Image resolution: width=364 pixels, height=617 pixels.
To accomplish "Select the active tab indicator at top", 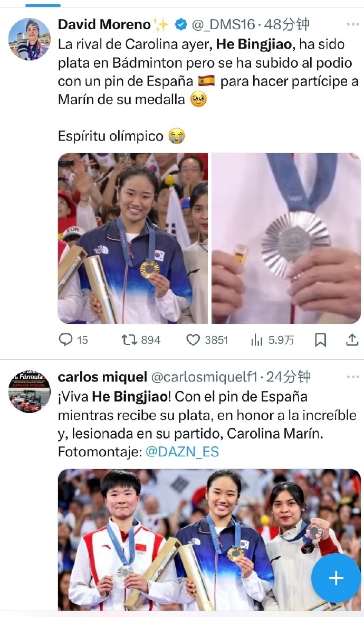I will pos(43,5).
